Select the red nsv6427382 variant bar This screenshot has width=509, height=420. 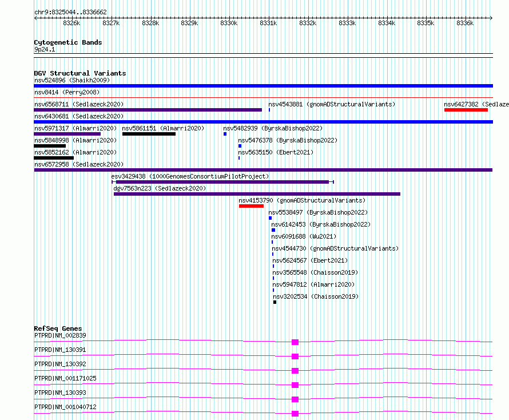click(x=466, y=110)
